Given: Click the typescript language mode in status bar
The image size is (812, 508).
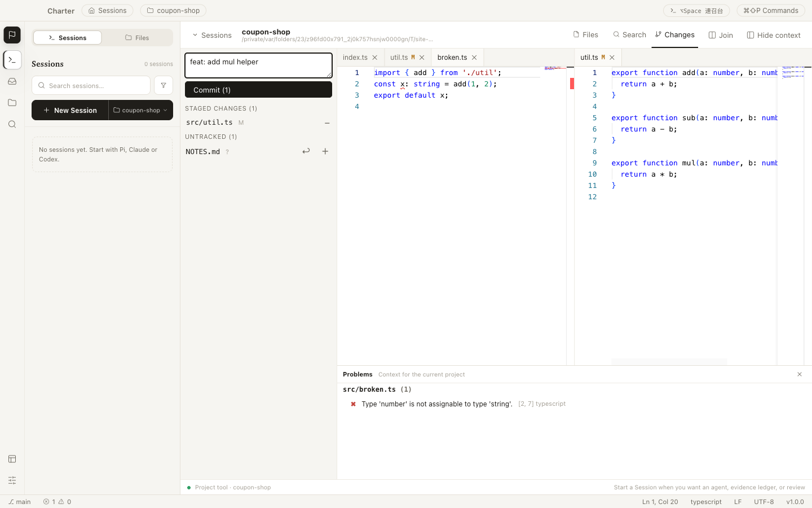Looking at the screenshot, I should click(x=706, y=502).
